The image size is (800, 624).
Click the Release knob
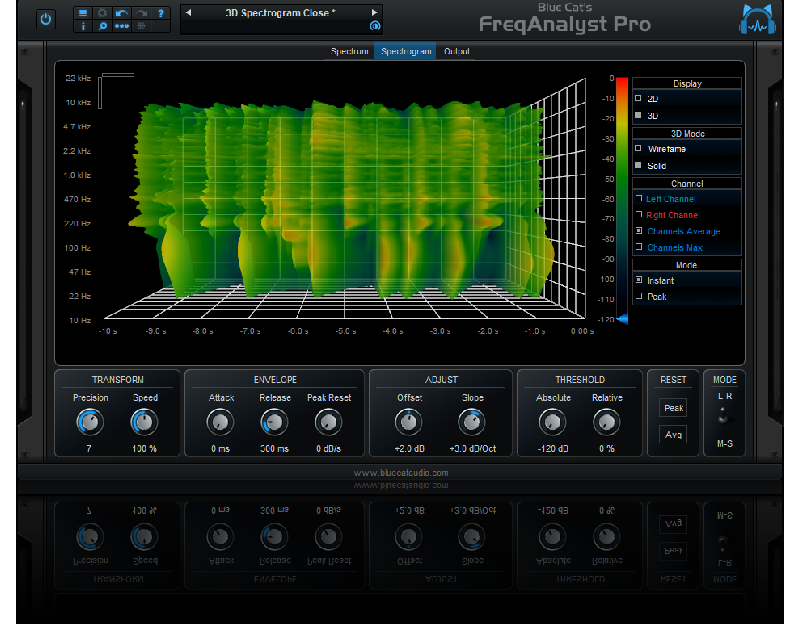(x=274, y=422)
